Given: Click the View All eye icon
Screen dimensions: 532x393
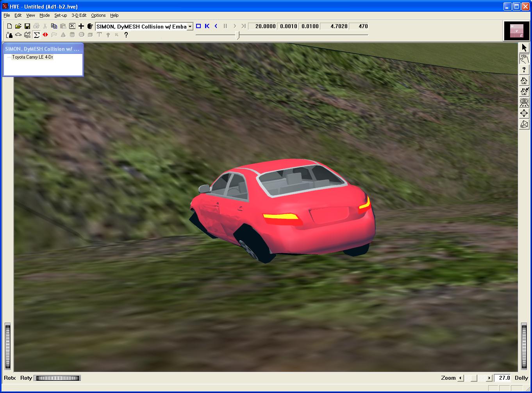Looking at the screenshot, I should [524, 102].
